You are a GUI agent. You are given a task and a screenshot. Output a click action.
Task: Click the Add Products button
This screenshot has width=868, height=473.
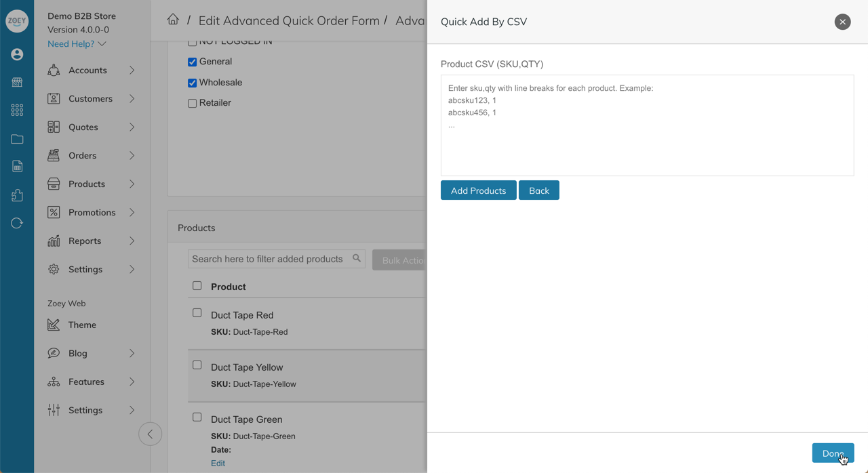click(478, 190)
